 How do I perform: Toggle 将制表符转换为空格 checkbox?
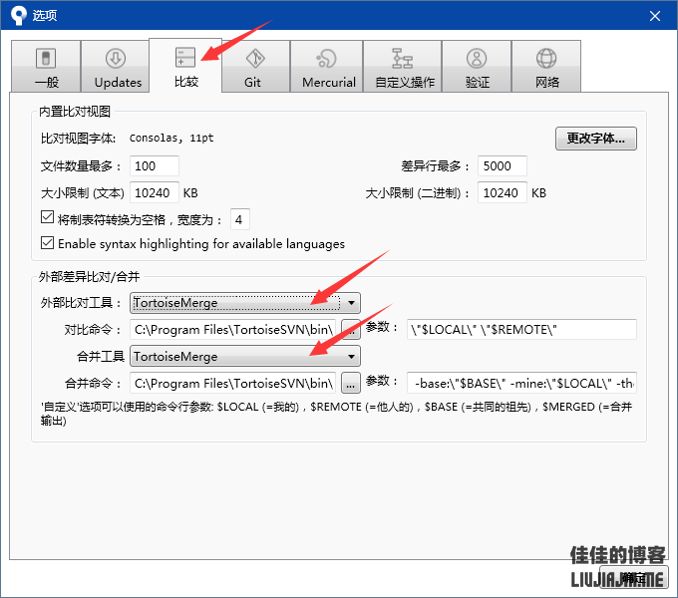[x=47, y=218]
